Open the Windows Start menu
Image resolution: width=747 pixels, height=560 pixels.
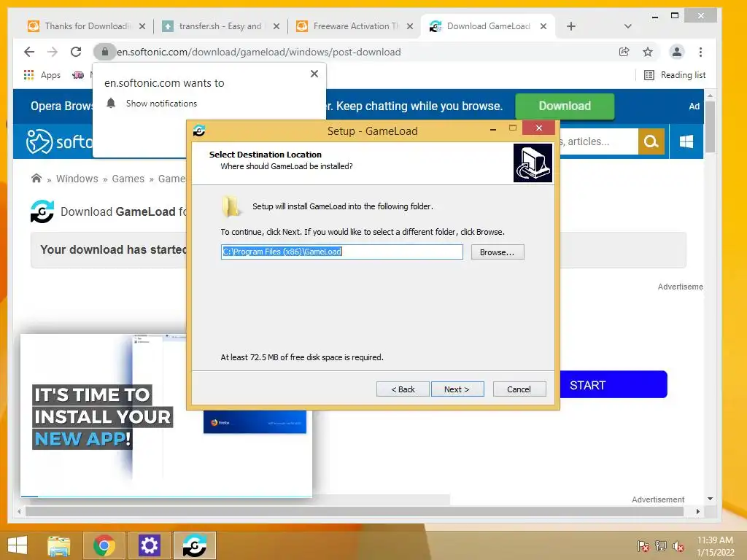pyautogui.click(x=18, y=545)
